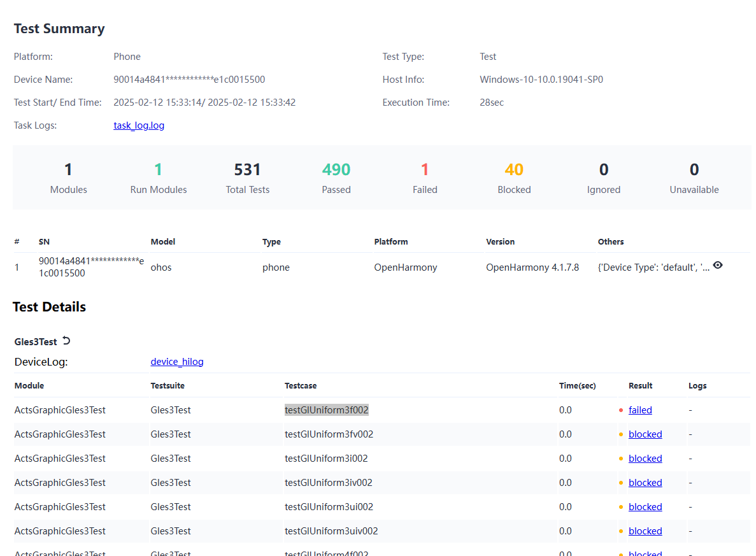Click the 1 Run Modules counter
The image size is (756, 556).
pos(158,178)
